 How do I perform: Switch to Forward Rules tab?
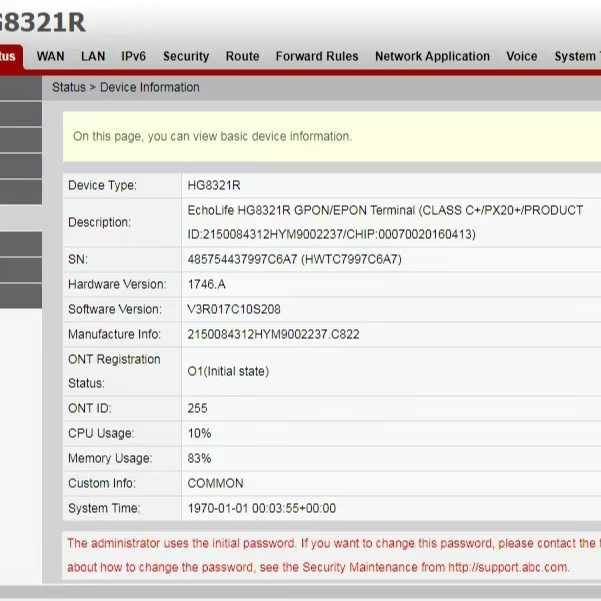click(x=316, y=57)
